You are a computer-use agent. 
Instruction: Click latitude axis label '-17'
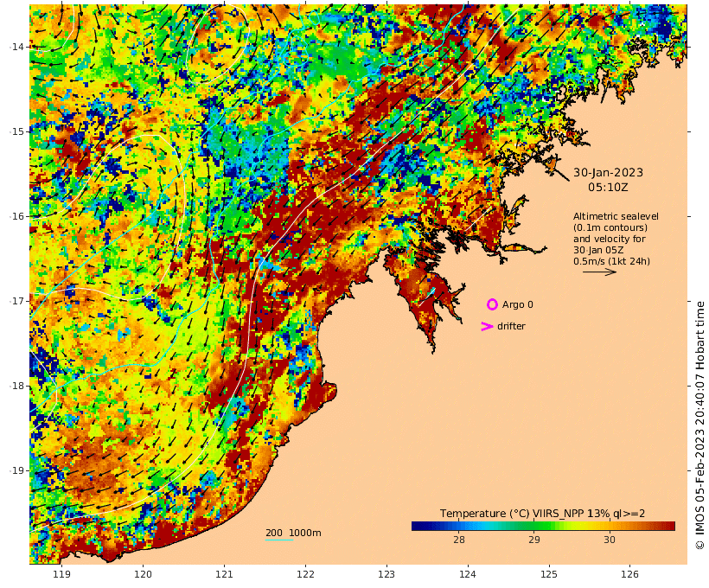(x=17, y=301)
